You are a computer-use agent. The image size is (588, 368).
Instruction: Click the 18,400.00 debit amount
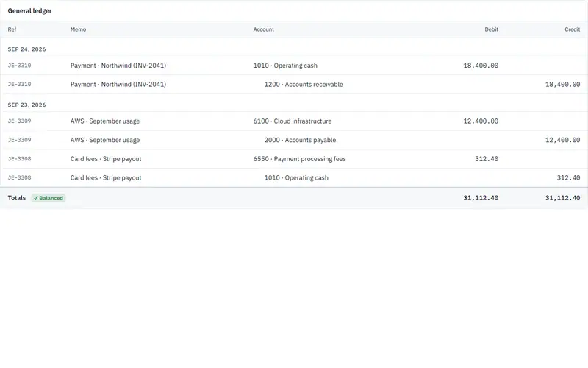click(481, 66)
